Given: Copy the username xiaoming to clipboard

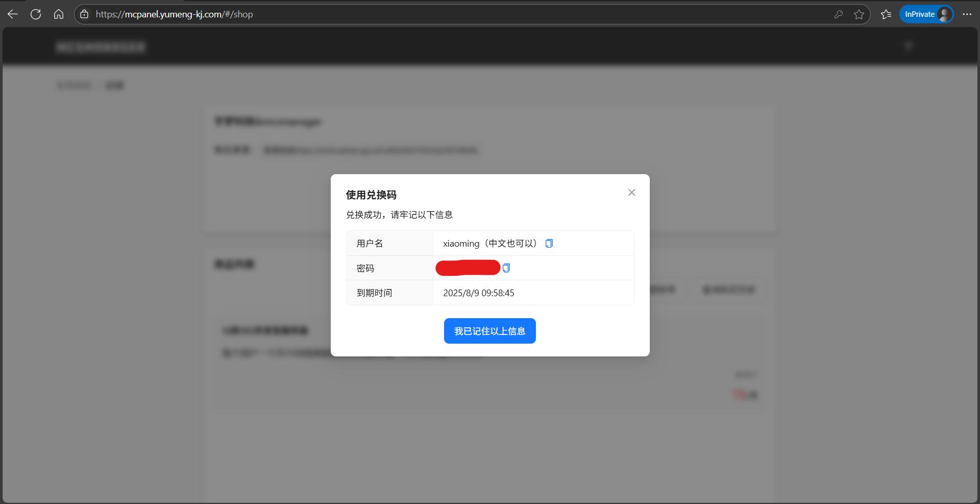Looking at the screenshot, I should tap(549, 244).
